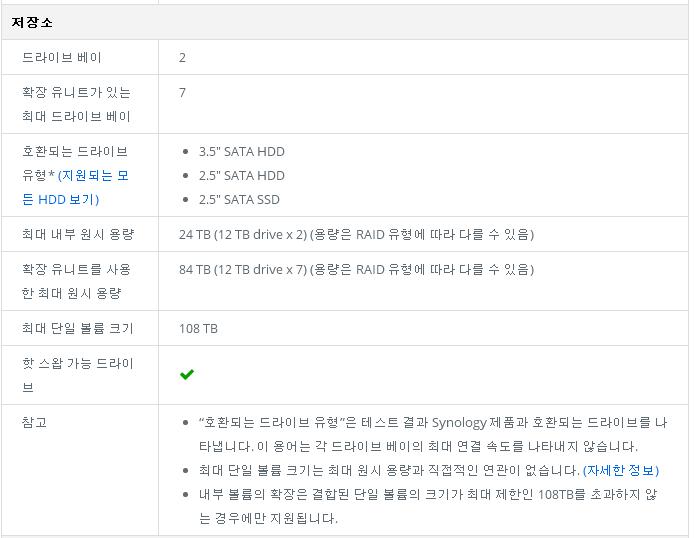Open the 지원되는 모든 HDD 보기 link
Viewport: 694px width, 538px height.
75,188
